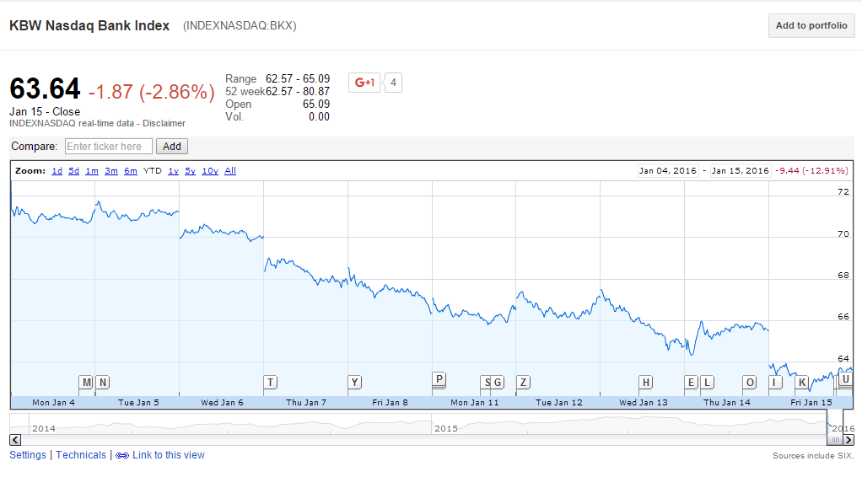Open news flag S on chart
This screenshot has width=862, height=504.
coord(486,383)
